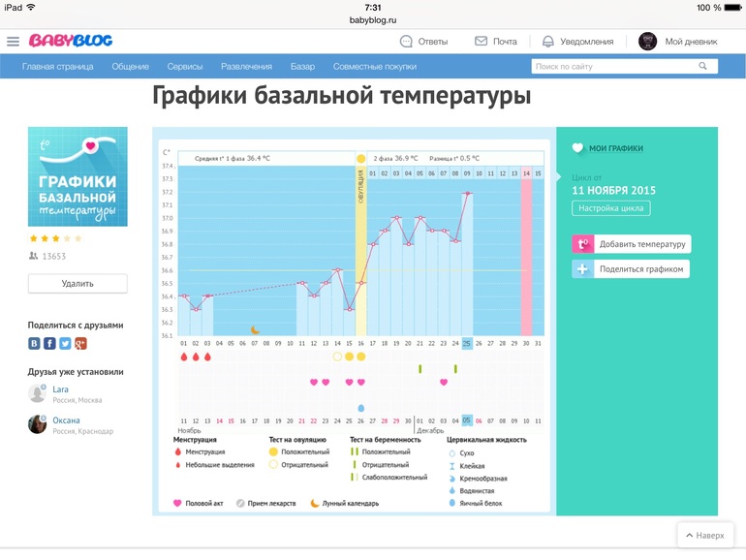This screenshot has height=560, width=746.
Task: Open Сервисы navigation menu item
Action: (184, 67)
